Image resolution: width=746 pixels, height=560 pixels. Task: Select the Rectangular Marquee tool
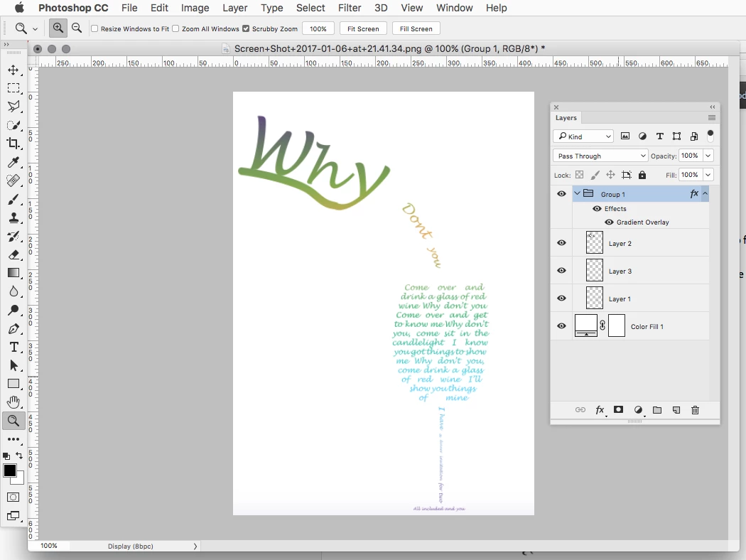click(13, 88)
